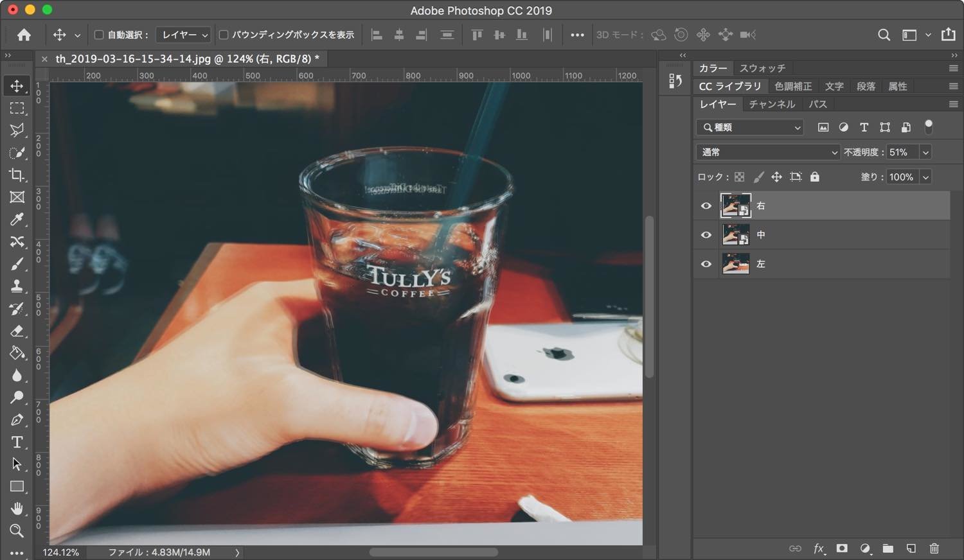Select the Rectangular Marquee tool
The image size is (964, 560).
[17, 108]
